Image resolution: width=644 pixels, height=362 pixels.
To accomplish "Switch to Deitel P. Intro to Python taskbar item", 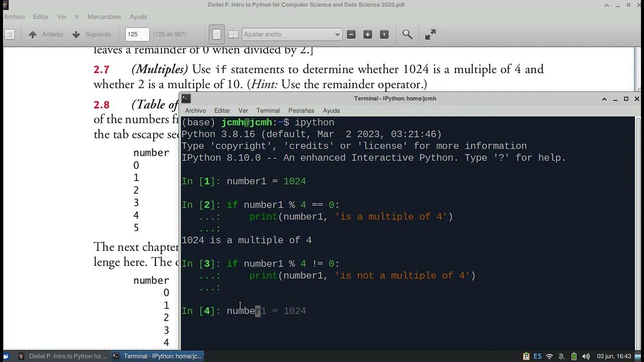I will pyautogui.click(x=63, y=356).
